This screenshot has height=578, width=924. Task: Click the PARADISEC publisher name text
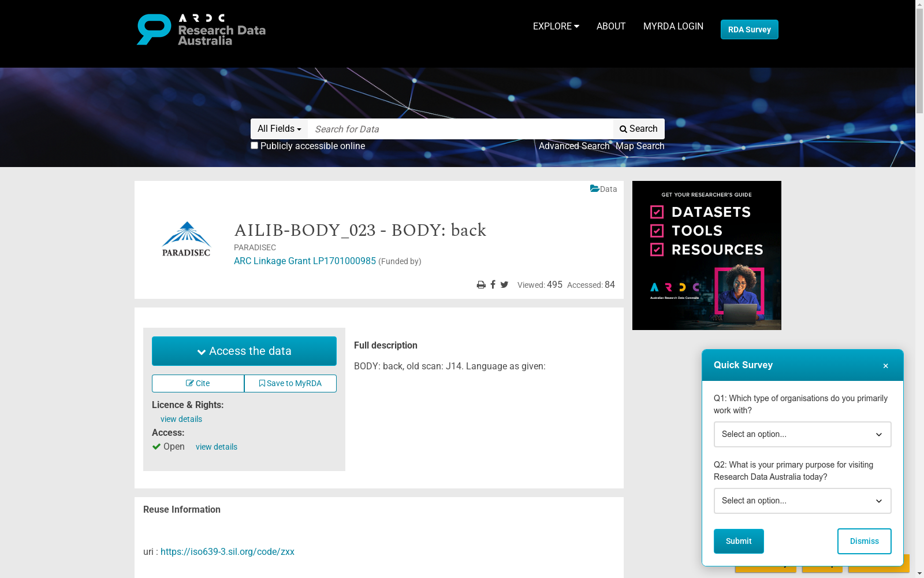[x=255, y=247]
